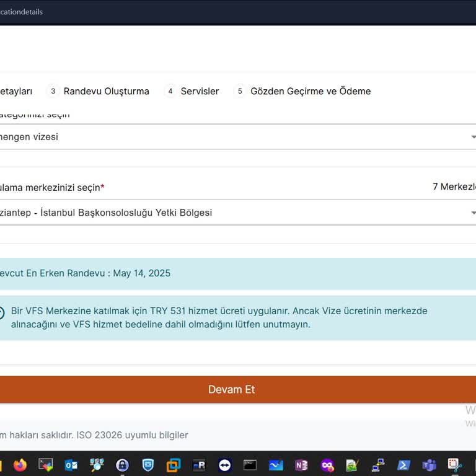Viewport: 476px width, 476px height.
Task: Open Command Prompt taskbar icon
Action: (x=250, y=465)
